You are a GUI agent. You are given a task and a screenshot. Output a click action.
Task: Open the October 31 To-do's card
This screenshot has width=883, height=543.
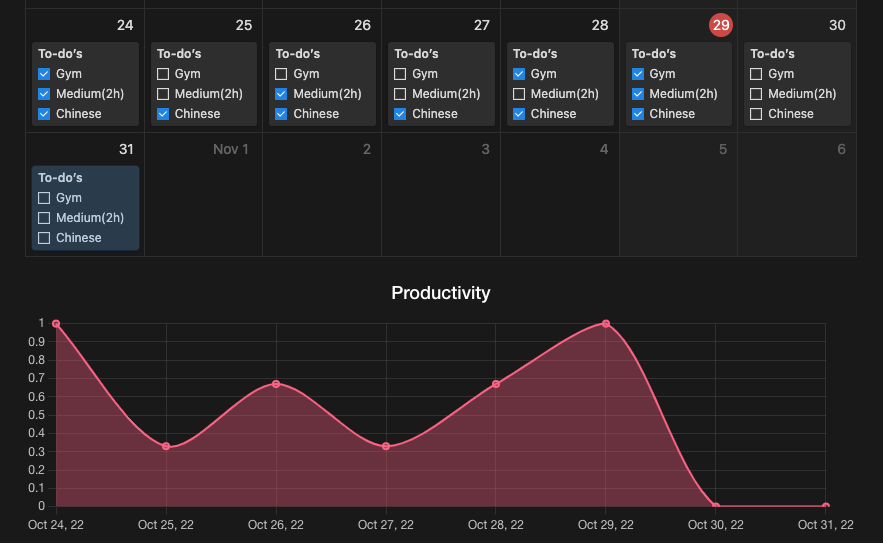85,208
